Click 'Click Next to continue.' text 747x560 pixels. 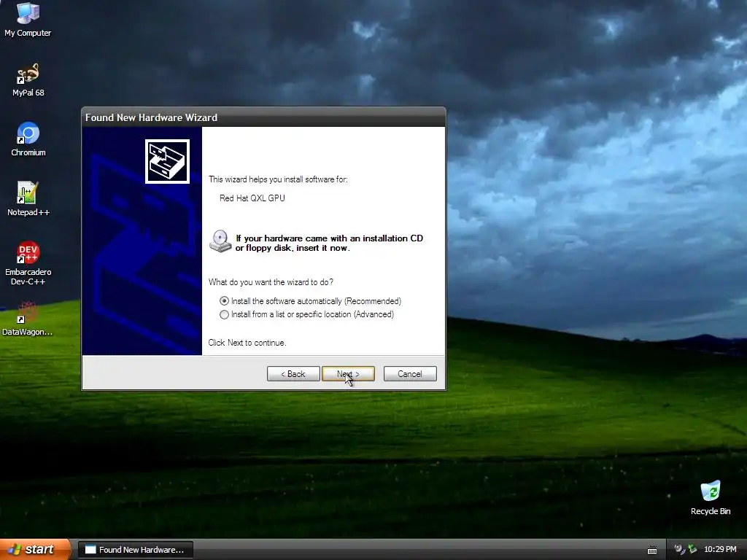pyautogui.click(x=247, y=343)
